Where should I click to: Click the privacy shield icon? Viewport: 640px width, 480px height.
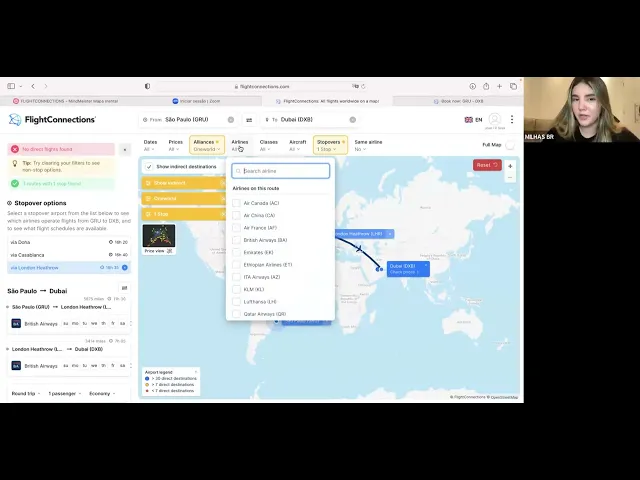(x=147, y=86)
